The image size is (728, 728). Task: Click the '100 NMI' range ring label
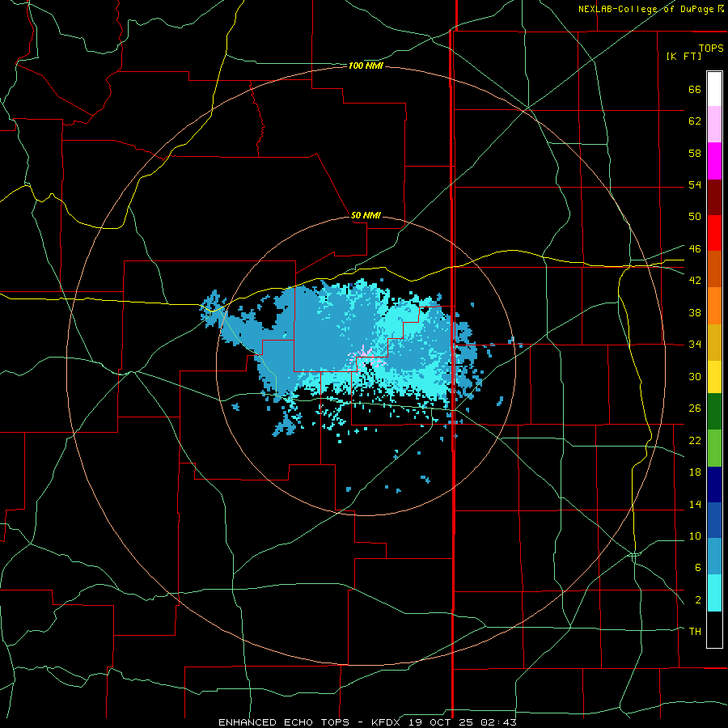tap(366, 66)
